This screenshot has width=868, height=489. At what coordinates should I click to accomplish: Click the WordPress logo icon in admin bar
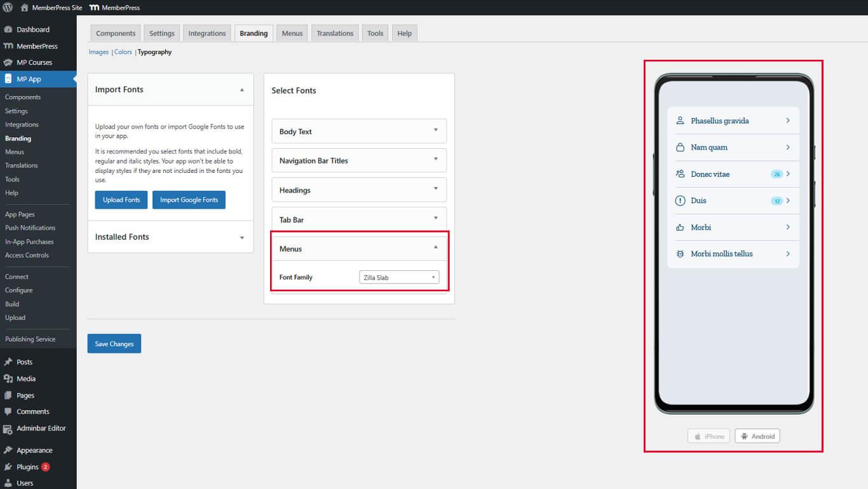point(8,8)
